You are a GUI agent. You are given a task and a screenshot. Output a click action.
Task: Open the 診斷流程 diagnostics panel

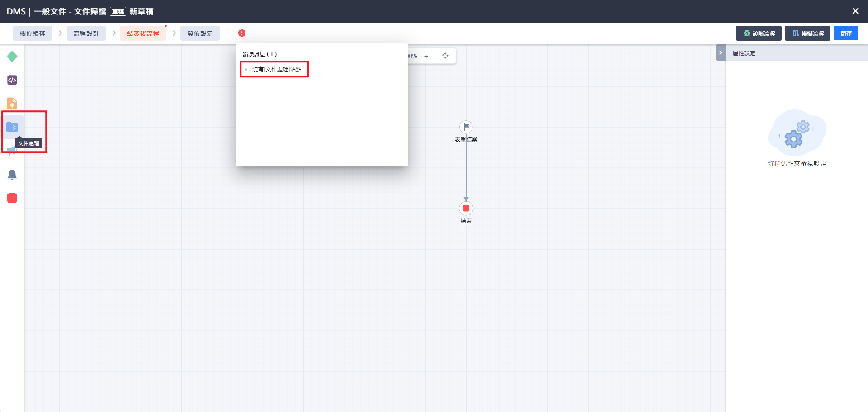click(759, 33)
